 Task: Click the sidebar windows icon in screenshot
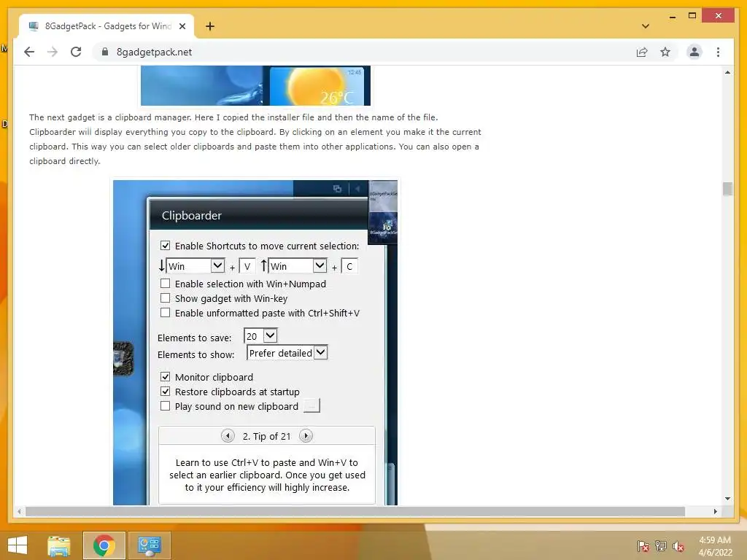tap(337, 189)
